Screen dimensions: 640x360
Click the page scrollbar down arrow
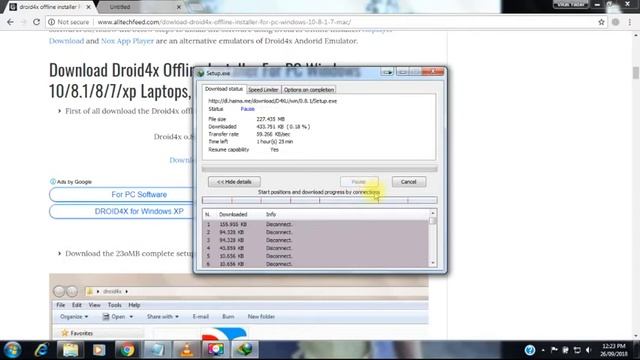(x=636, y=336)
